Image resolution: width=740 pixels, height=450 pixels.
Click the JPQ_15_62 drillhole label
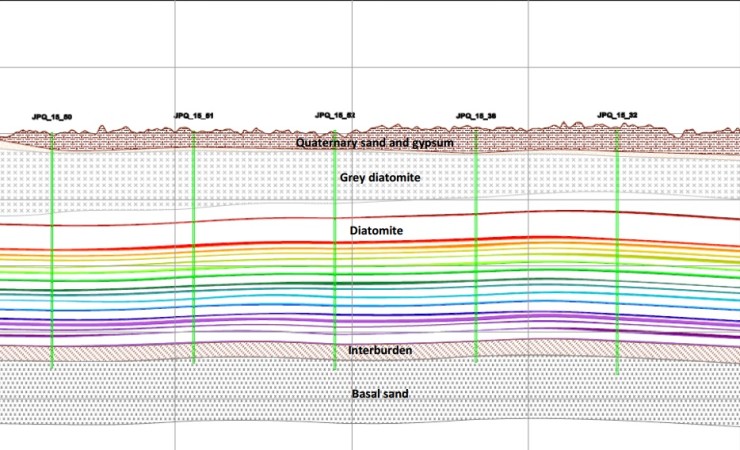coord(335,115)
